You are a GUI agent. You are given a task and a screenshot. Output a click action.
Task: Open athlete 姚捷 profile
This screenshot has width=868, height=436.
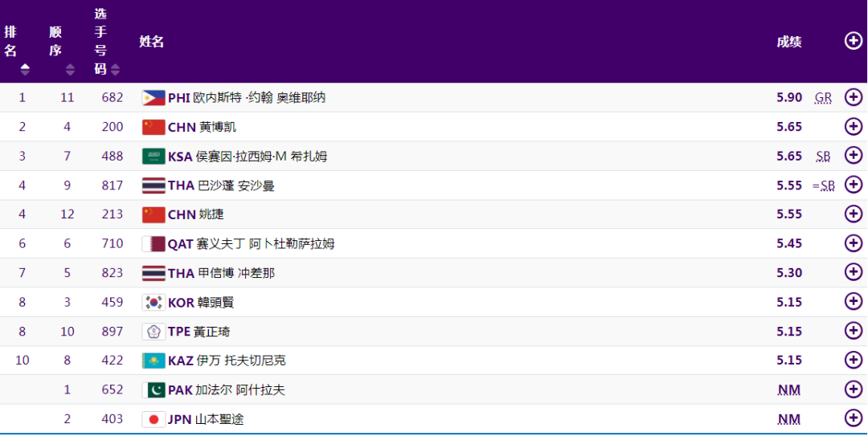click(211, 214)
